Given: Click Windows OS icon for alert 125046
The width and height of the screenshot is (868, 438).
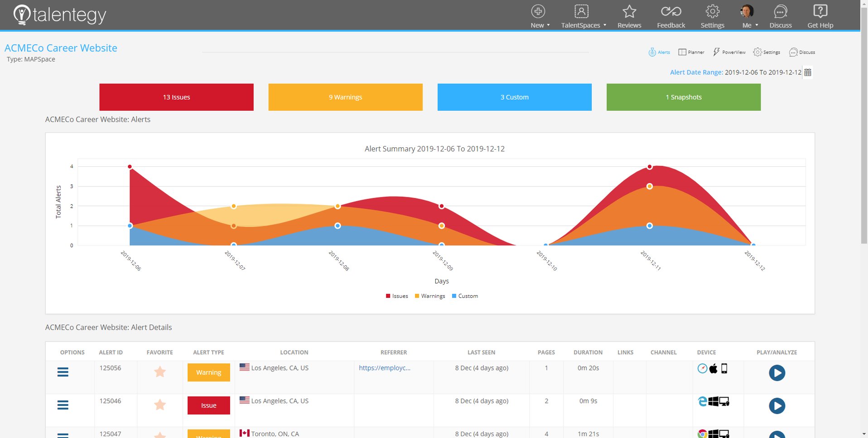Looking at the screenshot, I should (x=714, y=401).
